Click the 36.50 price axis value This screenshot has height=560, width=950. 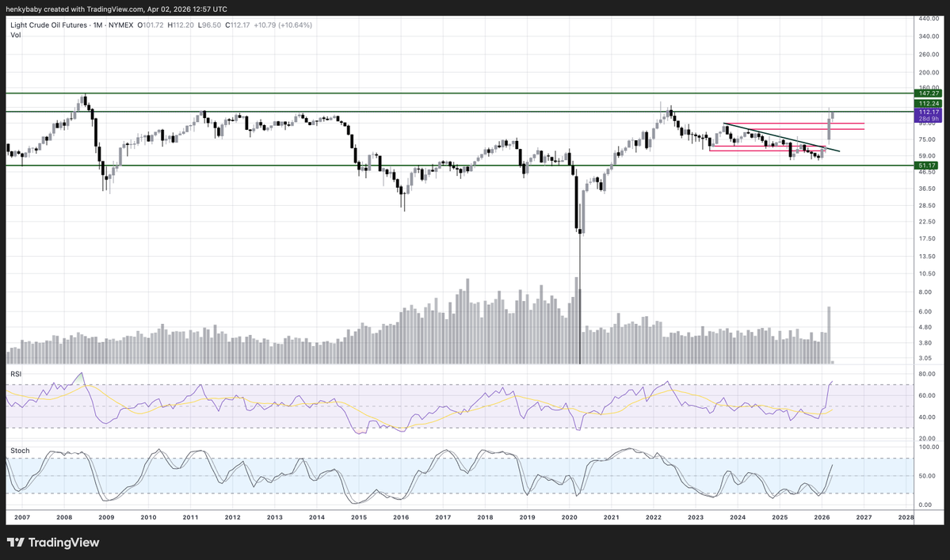tap(928, 189)
